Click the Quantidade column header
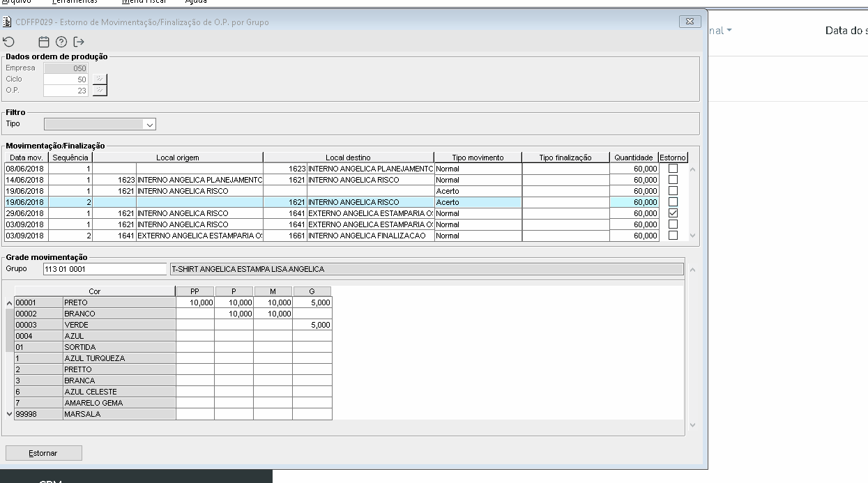Viewport: 868px width, 483px height. coord(634,158)
